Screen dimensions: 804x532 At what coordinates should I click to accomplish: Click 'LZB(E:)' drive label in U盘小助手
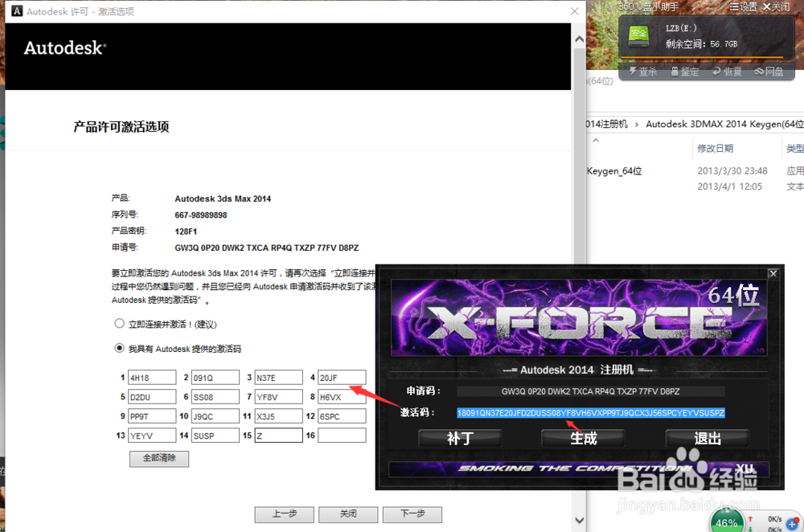[x=681, y=29]
